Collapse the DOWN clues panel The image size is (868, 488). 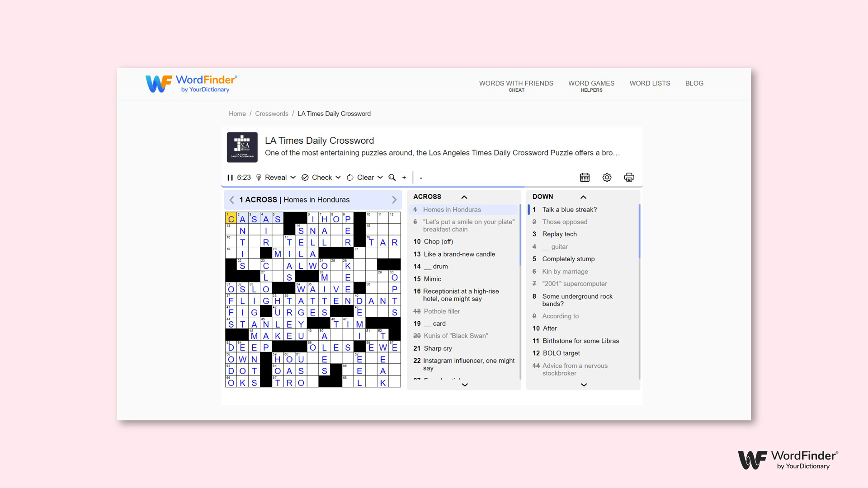584,197
